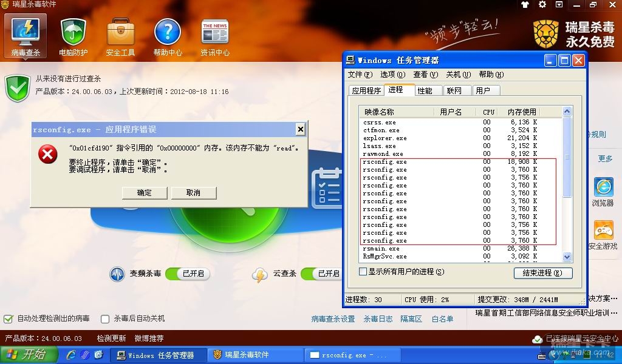Click the 云查杀 lightning cloud icon
The width and height of the screenshot is (622, 364).
coord(259,274)
